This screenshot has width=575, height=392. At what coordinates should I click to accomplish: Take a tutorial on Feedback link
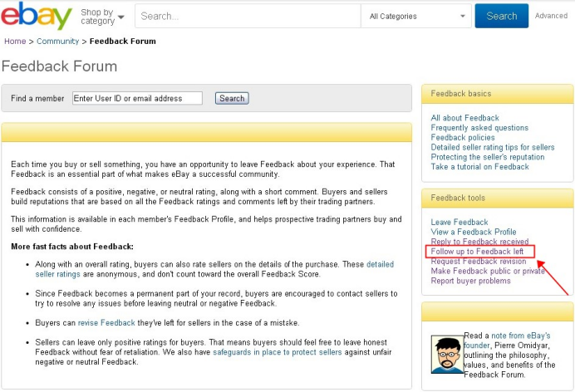[x=479, y=167]
